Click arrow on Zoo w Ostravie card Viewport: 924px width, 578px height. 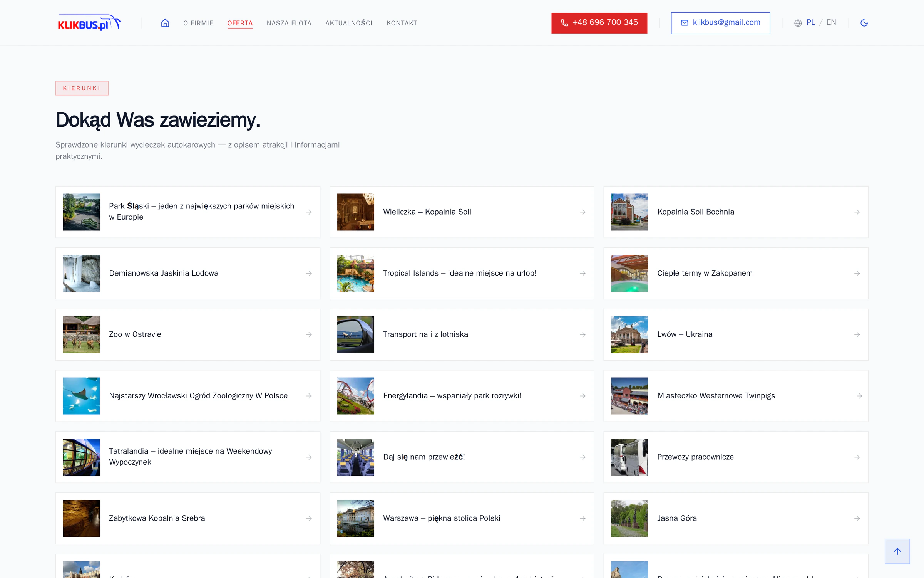point(309,335)
